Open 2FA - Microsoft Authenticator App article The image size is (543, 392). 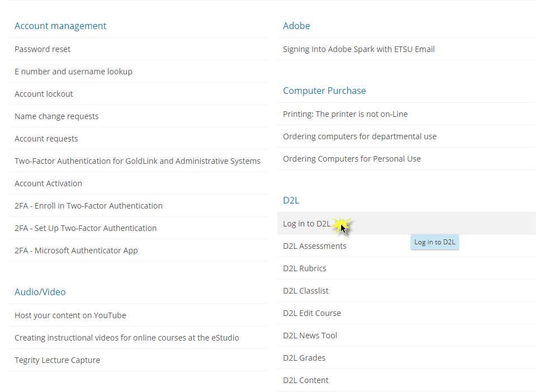76,251
